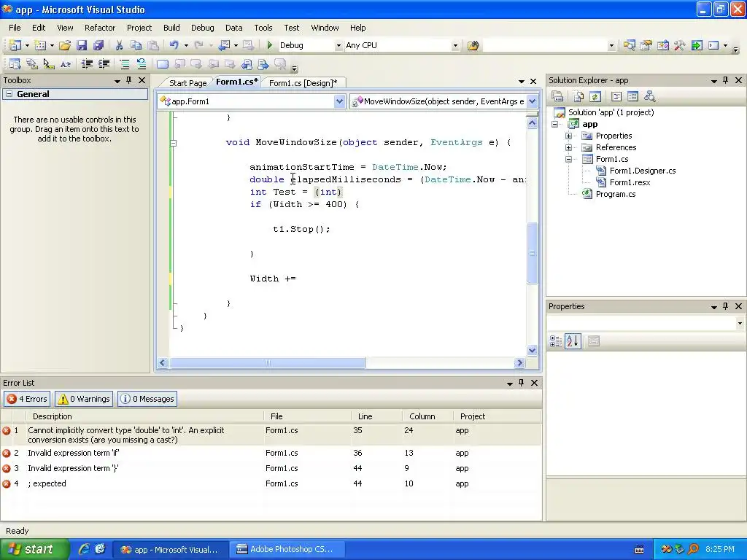Toggle the 0 Warnings filter button

[x=84, y=399]
